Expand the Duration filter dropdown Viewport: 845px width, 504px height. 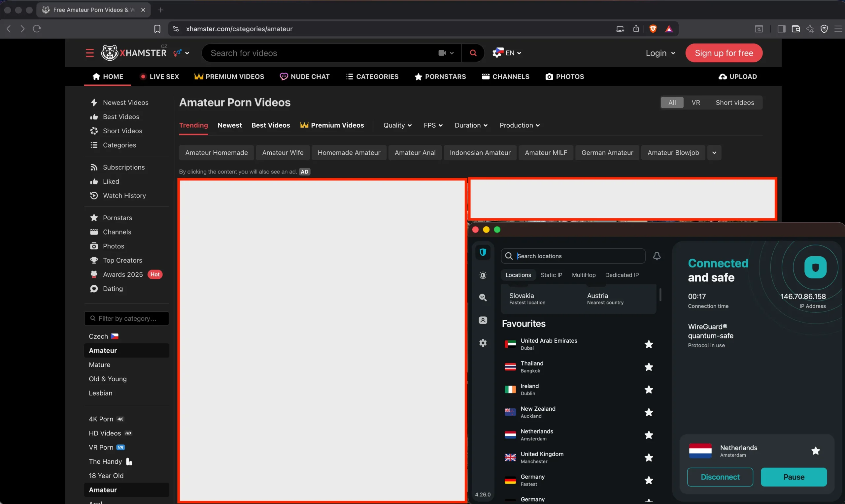[471, 125]
